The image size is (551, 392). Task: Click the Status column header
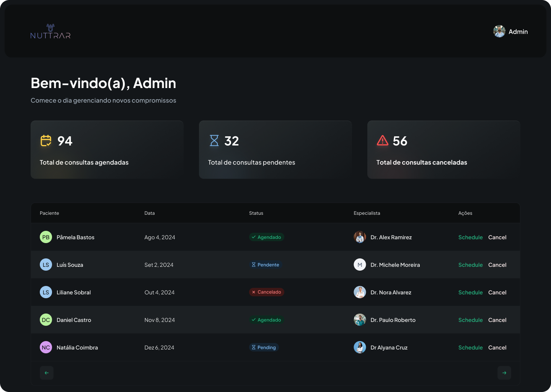coord(256,213)
